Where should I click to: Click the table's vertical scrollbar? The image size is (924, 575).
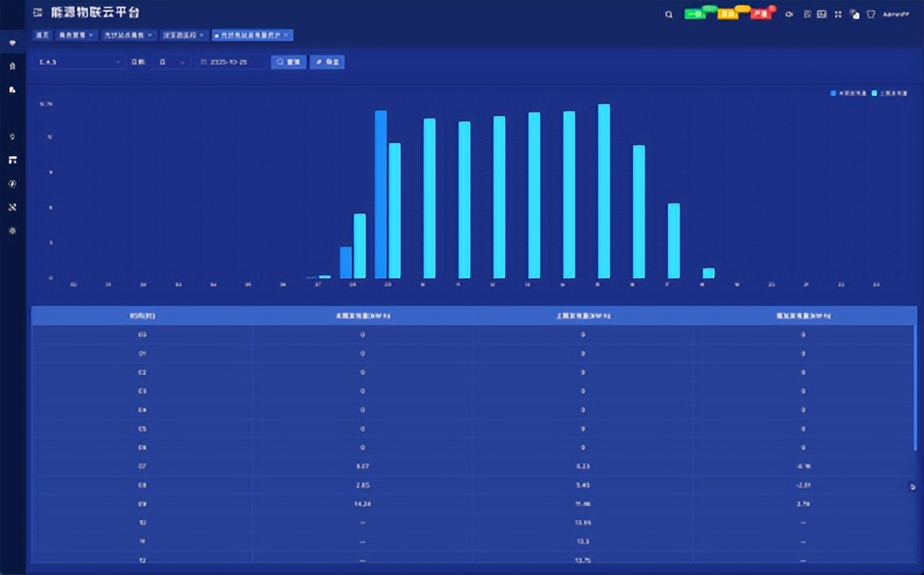[915, 392]
